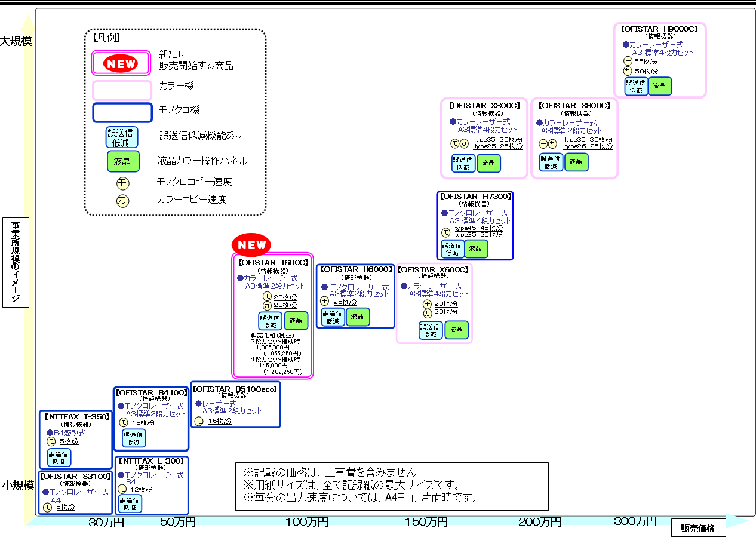The width and height of the screenshot is (756, 537).
Task: Click the 誤送信低減 badge in the OFISTAR H7300 card
Action: (x=453, y=248)
